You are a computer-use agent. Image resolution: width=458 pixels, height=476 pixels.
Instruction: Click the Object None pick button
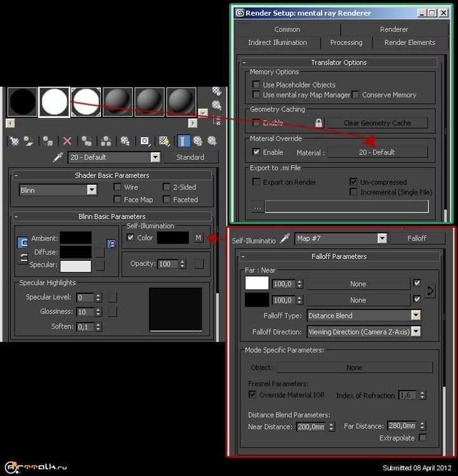354,367
